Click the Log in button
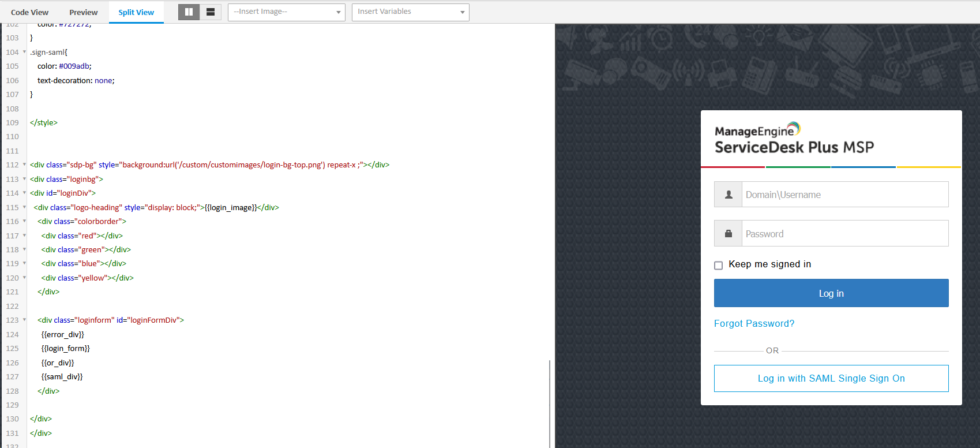This screenshot has width=980, height=448. [x=831, y=293]
